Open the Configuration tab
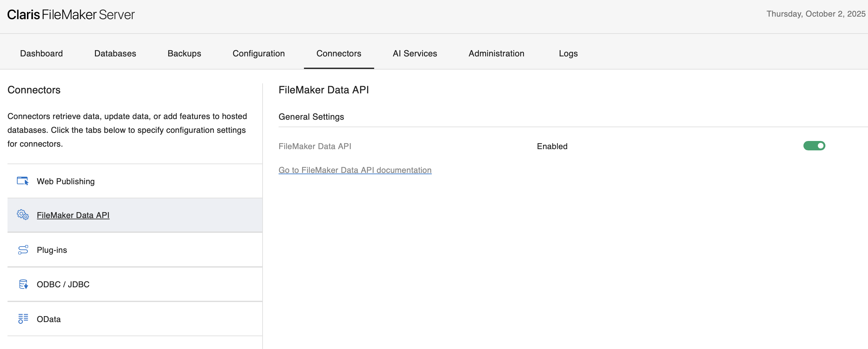The height and width of the screenshot is (349, 868). (x=259, y=53)
